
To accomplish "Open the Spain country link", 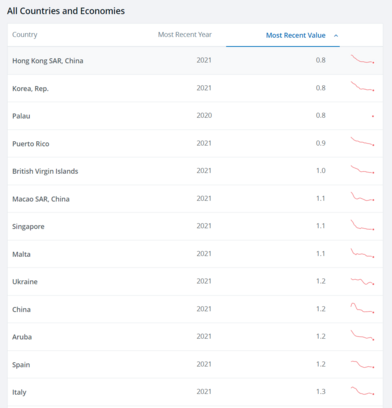I will tap(21, 365).
